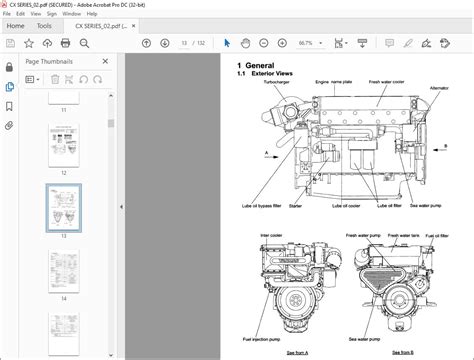Screen dimensions: 474x360
Task: Print the document with printer icon
Action: click(x=66, y=43)
